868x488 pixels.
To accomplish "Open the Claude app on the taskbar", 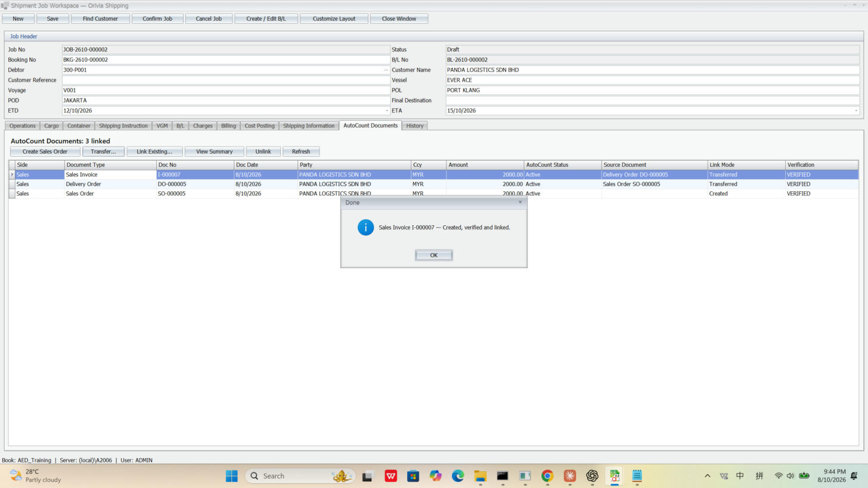I will coord(570,475).
